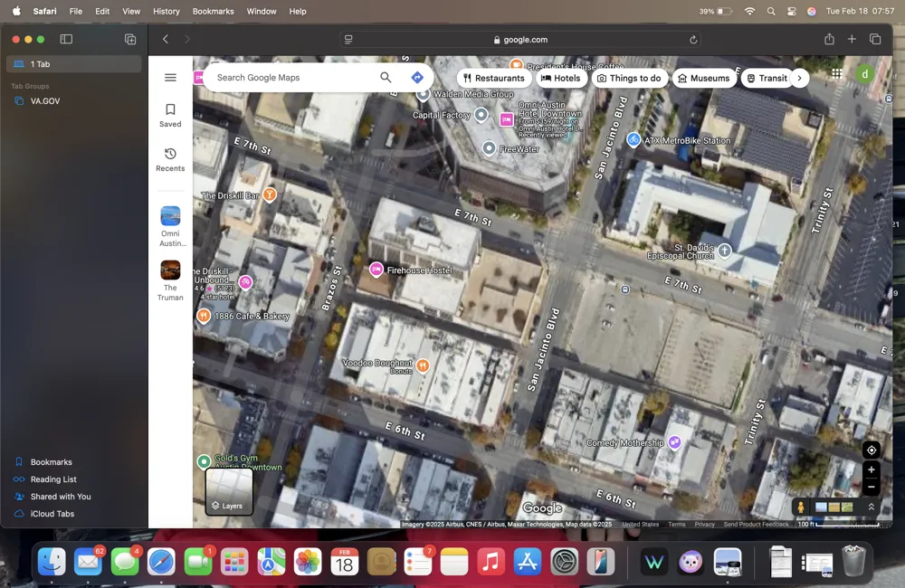The image size is (905, 588).
Task: Toggle the Safari sidebar
Action: pos(66,40)
